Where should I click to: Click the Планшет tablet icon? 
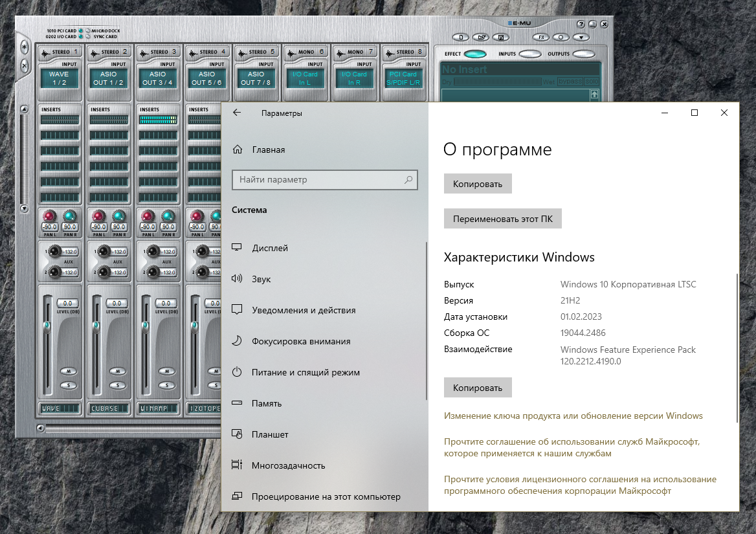237,434
